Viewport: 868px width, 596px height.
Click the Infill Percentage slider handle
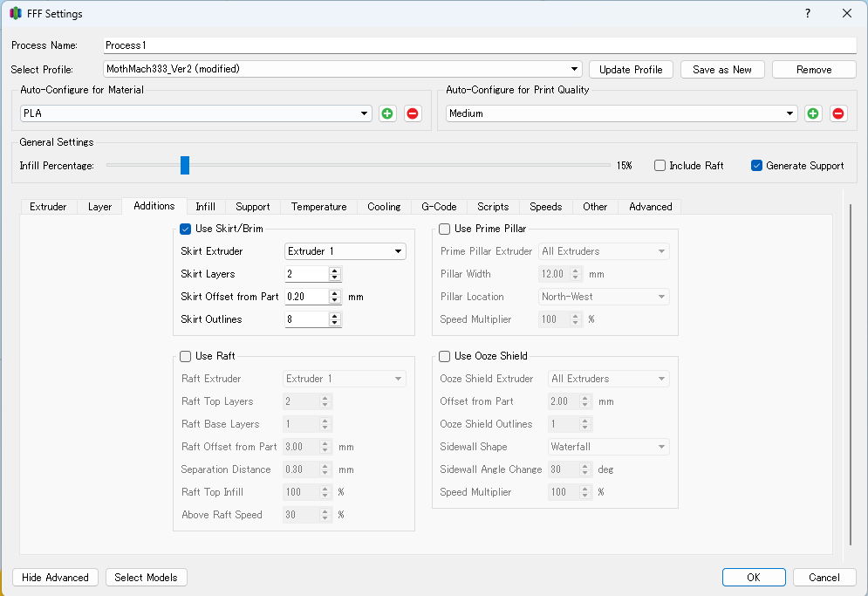185,165
